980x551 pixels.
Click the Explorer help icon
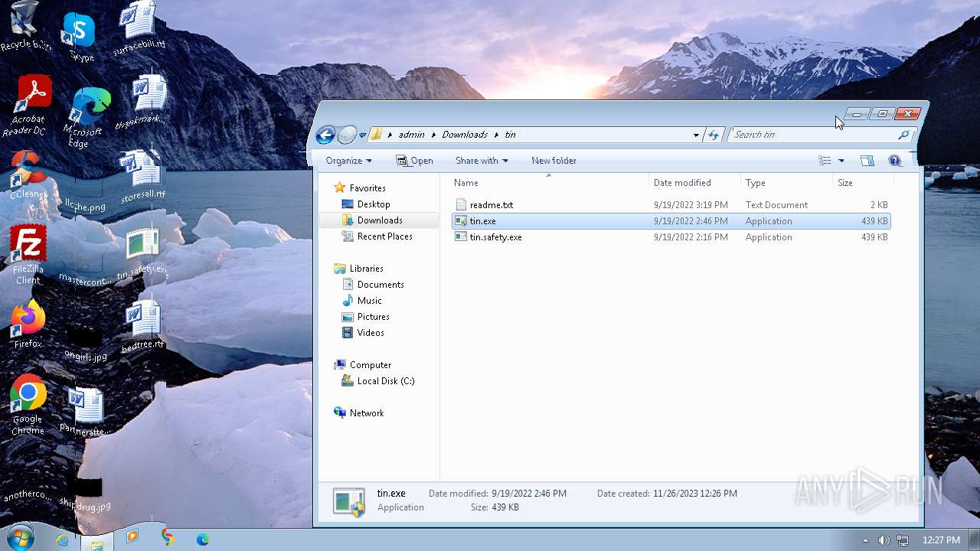[894, 161]
